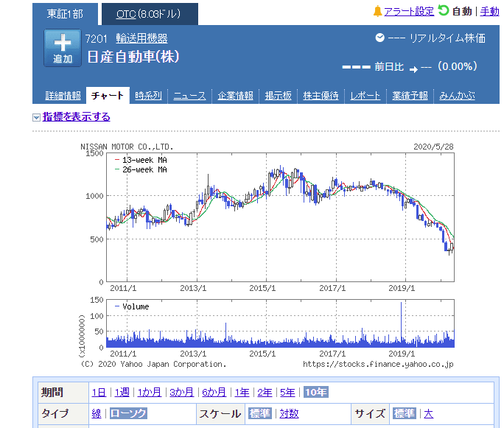Set chart period to 6か月
The image size is (504, 428).
[214, 392]
